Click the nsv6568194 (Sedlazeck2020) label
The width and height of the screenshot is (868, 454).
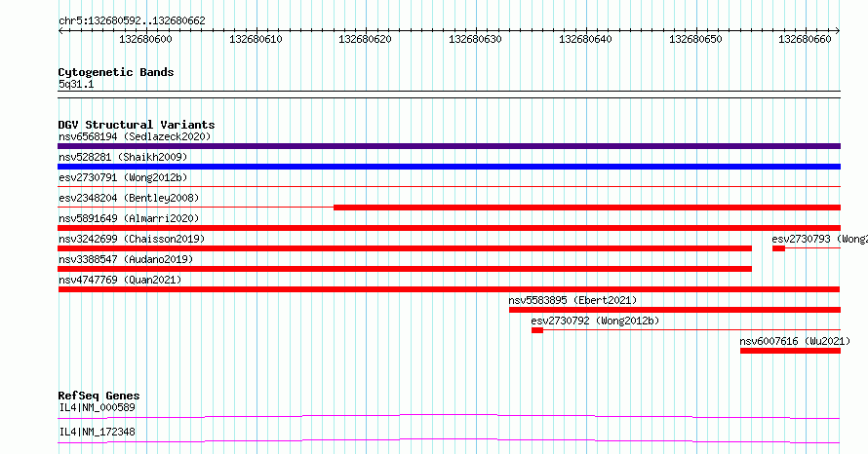coord(135,136)
